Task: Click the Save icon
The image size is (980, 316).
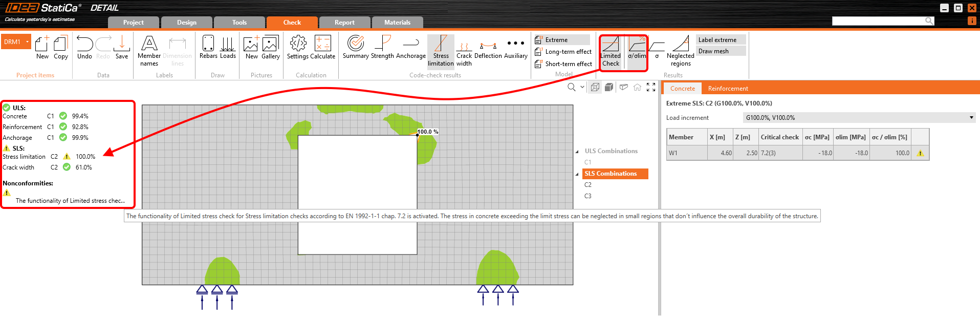Action: click(122, 48)
